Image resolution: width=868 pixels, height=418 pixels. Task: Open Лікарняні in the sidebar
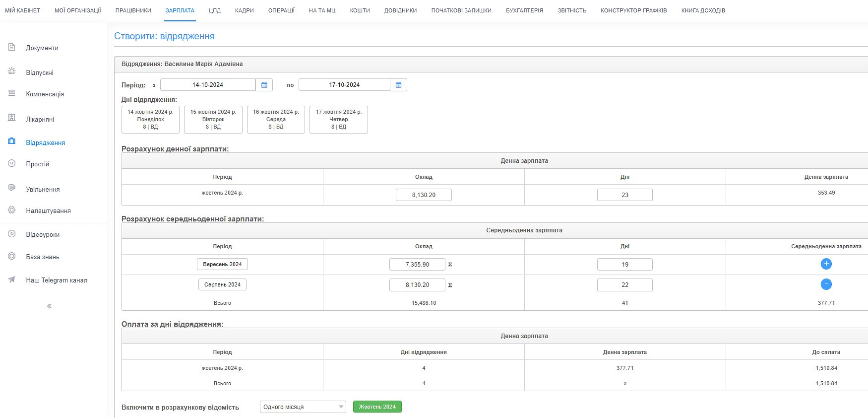[x=40, y=119]
